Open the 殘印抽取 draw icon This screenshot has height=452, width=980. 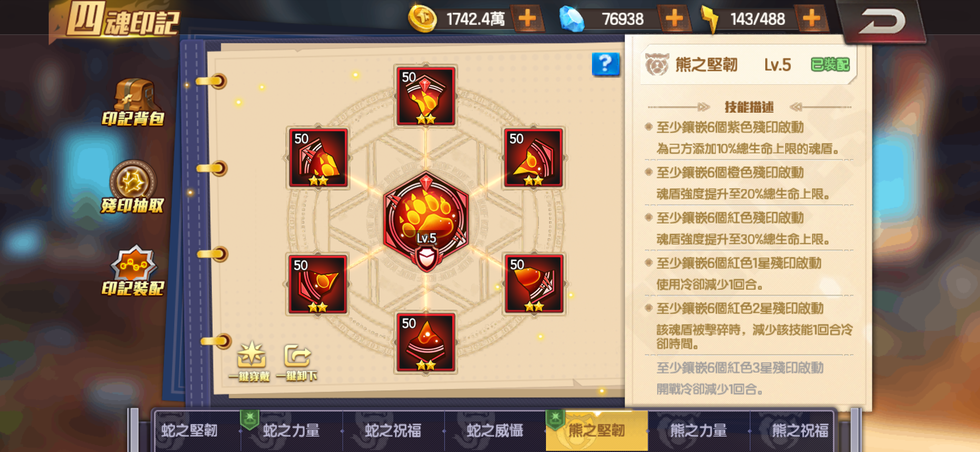tap(133, 187)
